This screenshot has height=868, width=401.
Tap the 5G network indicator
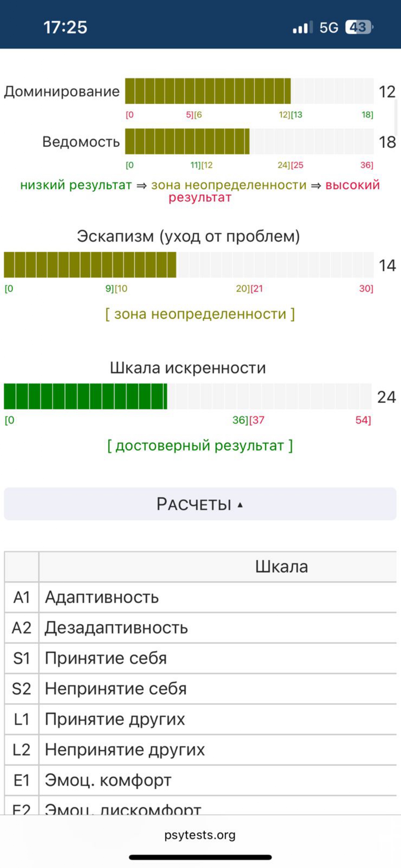point(329,28)
